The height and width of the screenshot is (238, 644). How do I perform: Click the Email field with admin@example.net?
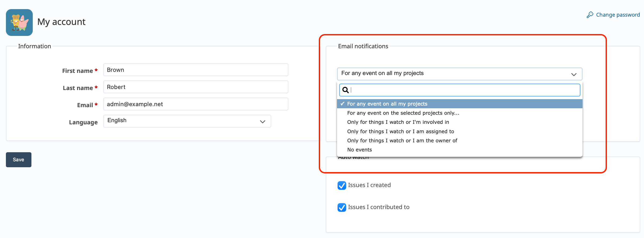[x=196, y=104]
